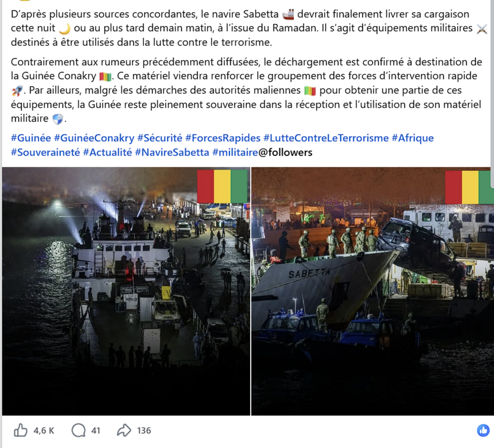The width and height of the screenshot is (494, 448).
Task: Click the @followers mention
Action: pyautogui.click(x=285, y=153)
